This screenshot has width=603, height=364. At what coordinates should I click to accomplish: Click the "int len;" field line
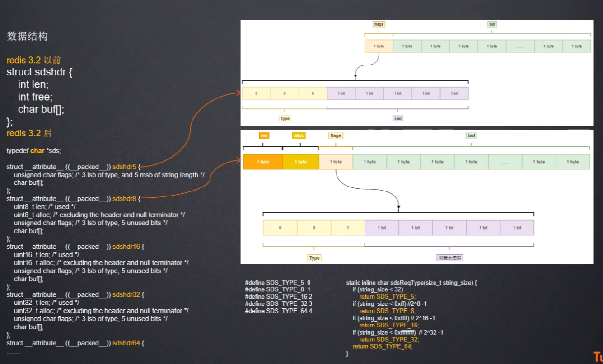(x=33, y=84)
